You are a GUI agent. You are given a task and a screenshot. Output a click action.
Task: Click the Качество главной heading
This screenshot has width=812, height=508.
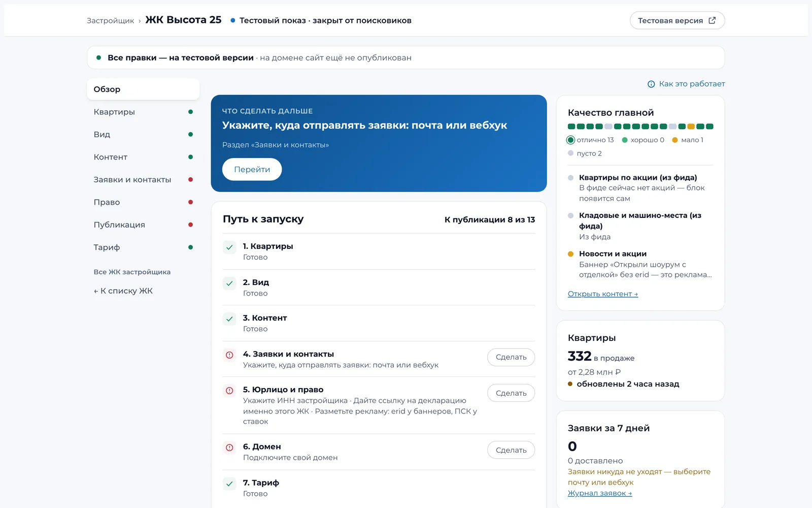click(x=611, y=113)
